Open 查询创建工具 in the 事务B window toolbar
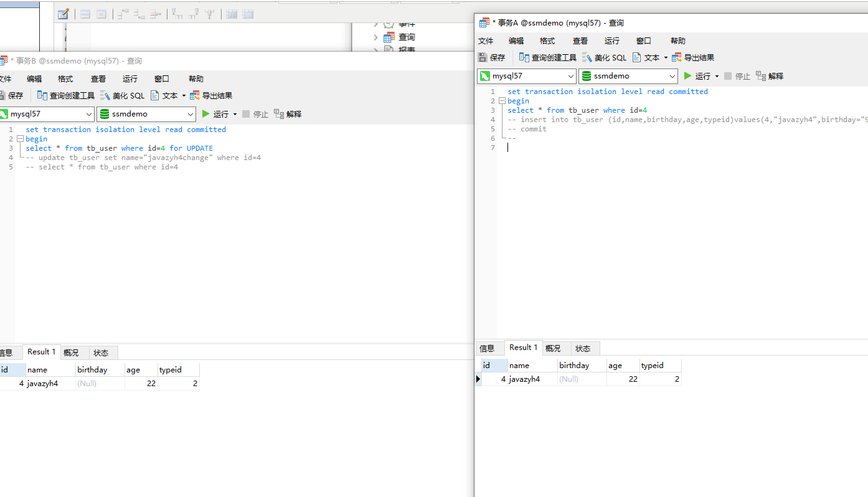Viewport: 868px width, 497px height. [x=66, y=95]
